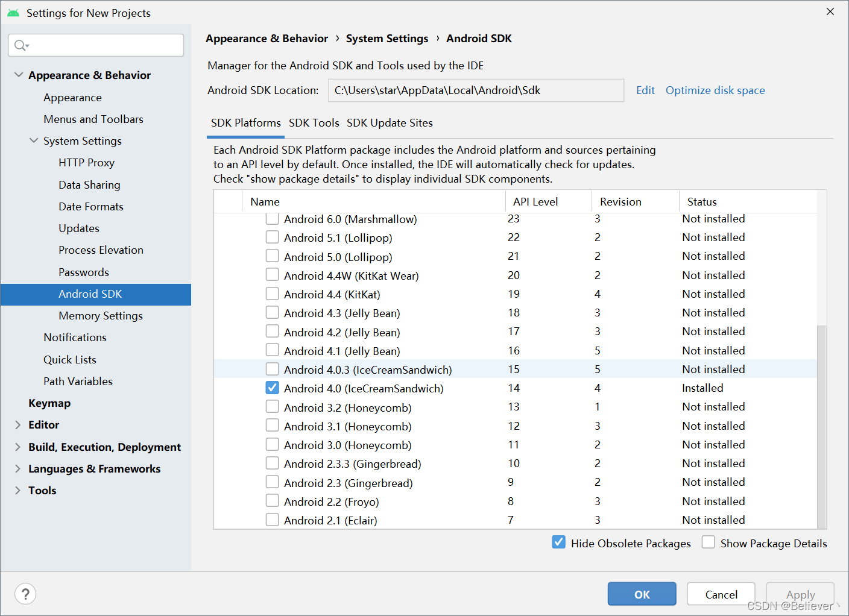Click the Android 3.2 (Honeycomb) row name

coord(348,407)
